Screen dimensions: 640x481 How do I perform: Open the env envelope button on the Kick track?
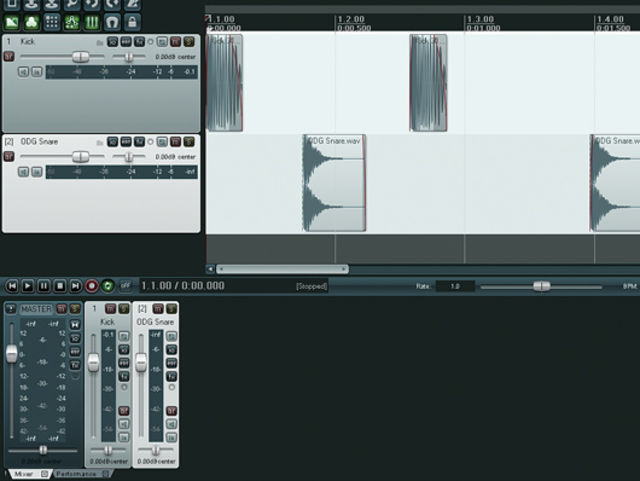[126, 42]
